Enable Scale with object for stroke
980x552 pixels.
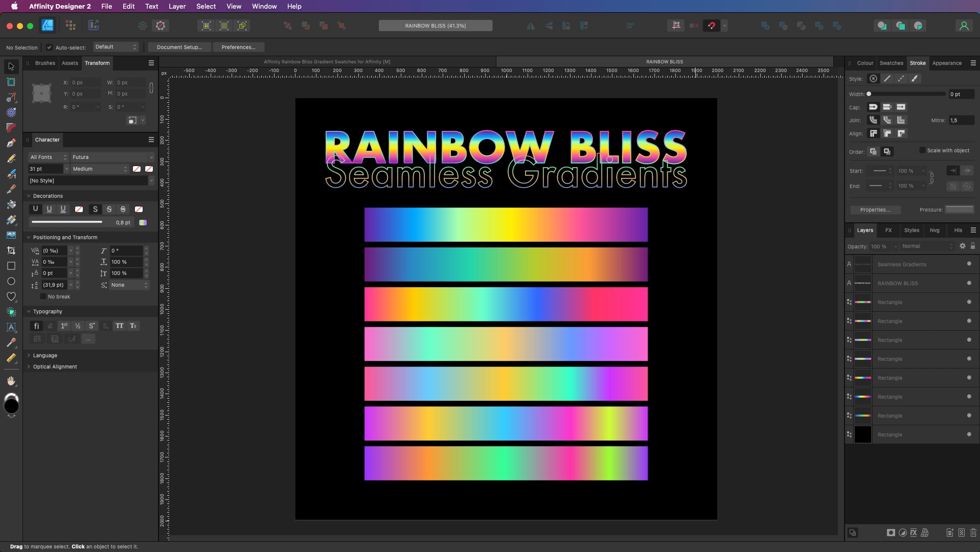point(922,150)
